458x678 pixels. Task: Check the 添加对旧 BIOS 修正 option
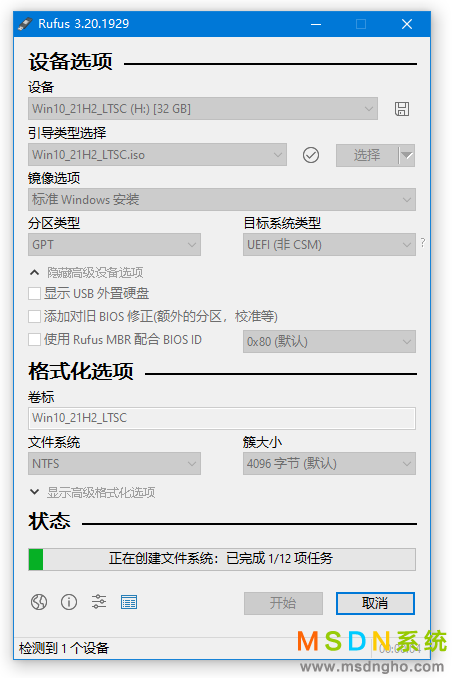pyautogui.click(x=35, y=317)
